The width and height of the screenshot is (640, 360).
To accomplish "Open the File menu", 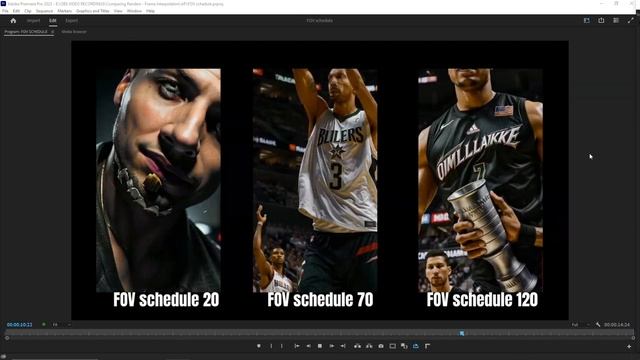I will click(5, 11).
